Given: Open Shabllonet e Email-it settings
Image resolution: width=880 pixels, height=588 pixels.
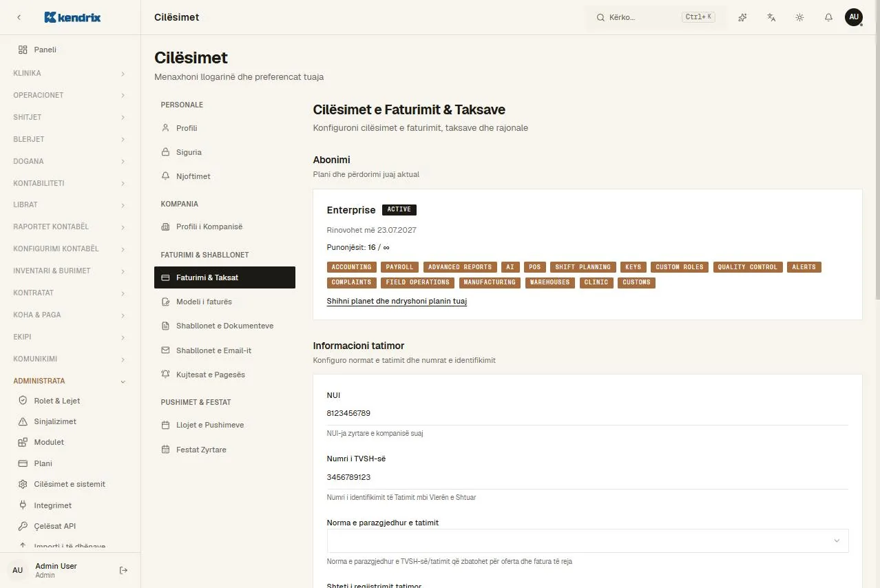Looking at the screenshot, I should [x=224, y=350].
